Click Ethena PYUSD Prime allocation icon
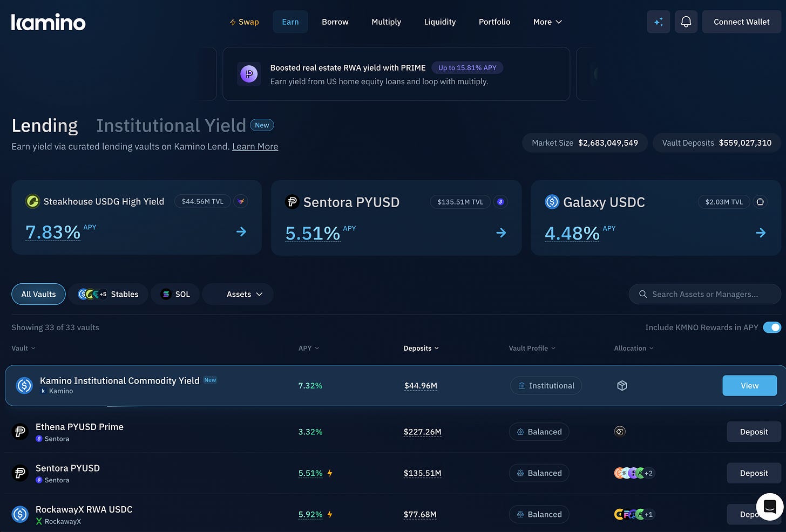Viewport: 786px width, 532px height. tap(620, 431)
